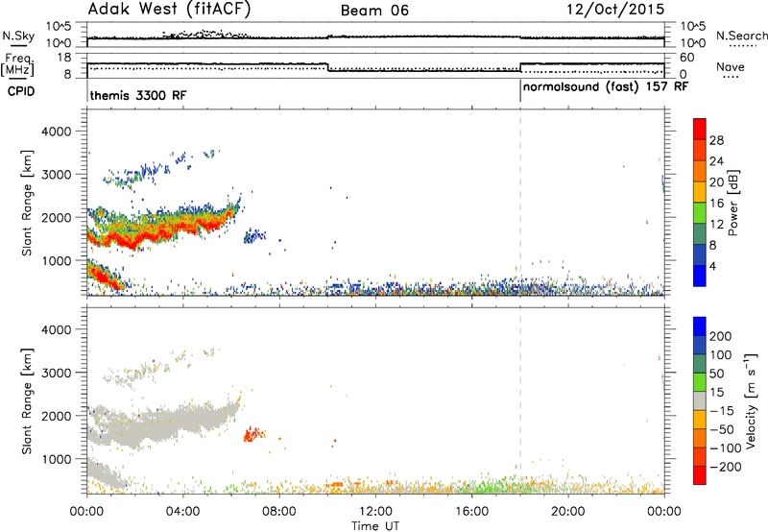Click the 'Velocity [m s⁻¹]' colorbar label
Image resolution: width=768 pixels, height=532 pixels.
click(750, 400)
